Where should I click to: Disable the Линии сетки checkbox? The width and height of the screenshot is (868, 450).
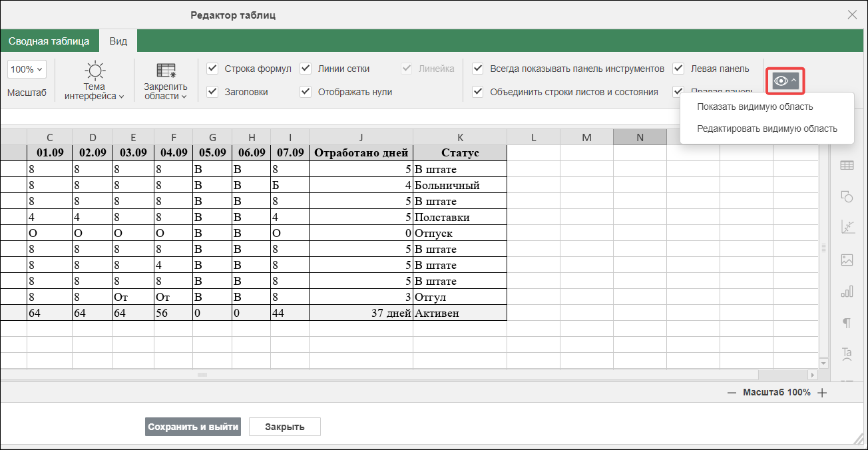306,69
